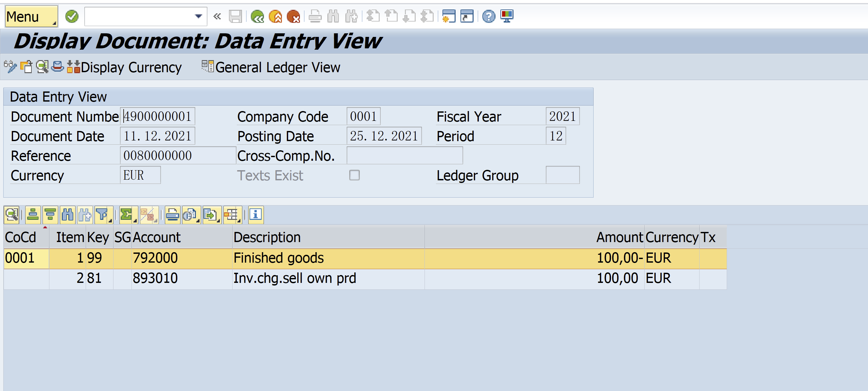868x391 pixels.
Task: Click the Subtotals icon in grid toolbar
Action: (x=148, y=215)
